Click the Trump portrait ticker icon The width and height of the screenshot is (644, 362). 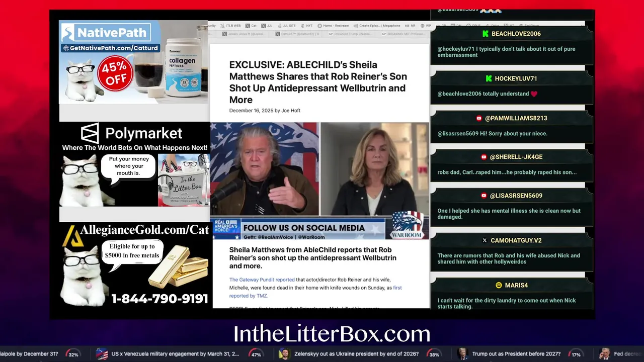(462, 354)
